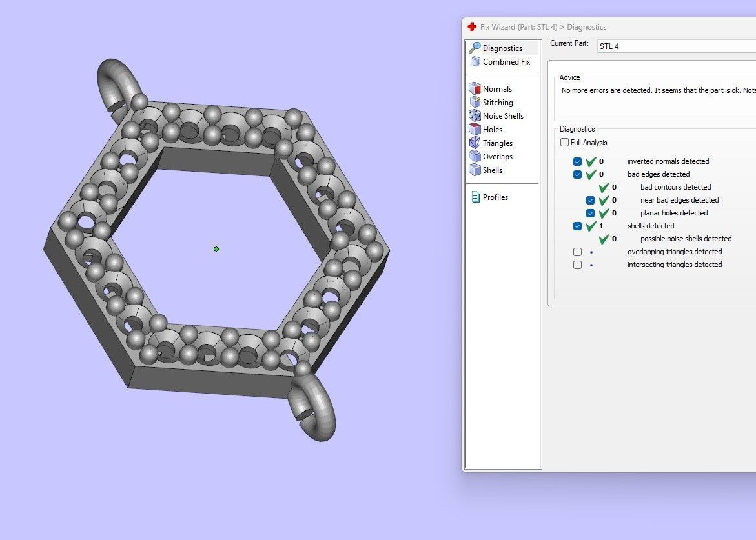Click the Current Part field STL 4

(677, 46)
